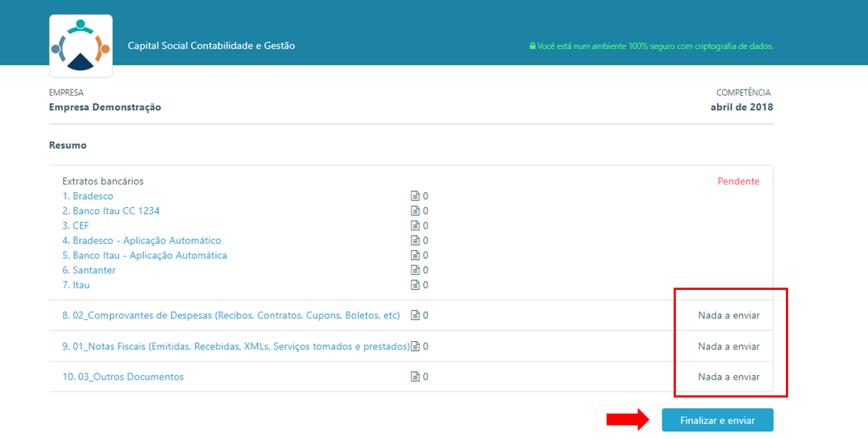Open the 7. Itau statement link
This screenshot has height=439, width=868.
[76, 285]
